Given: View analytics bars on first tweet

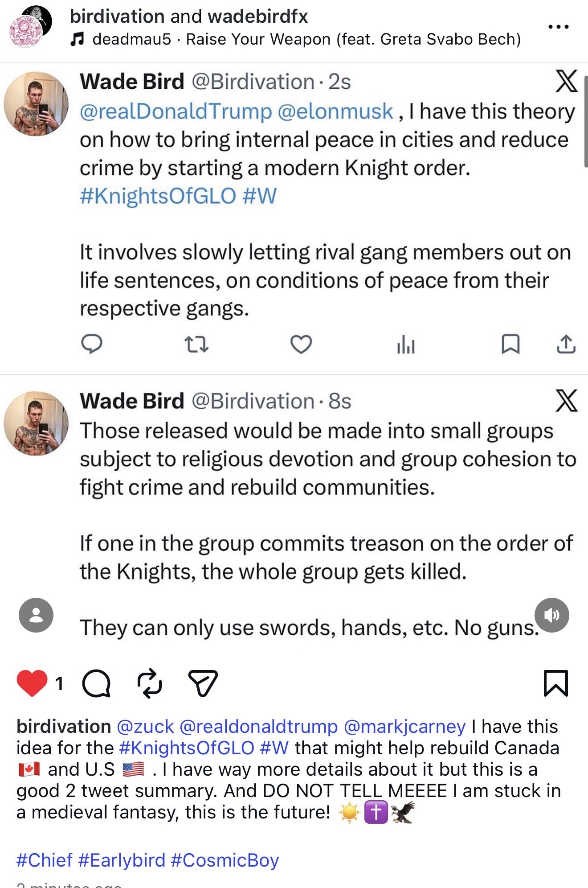Looking at the screenshot, I should pyautogui.click(x=406, y=345).
